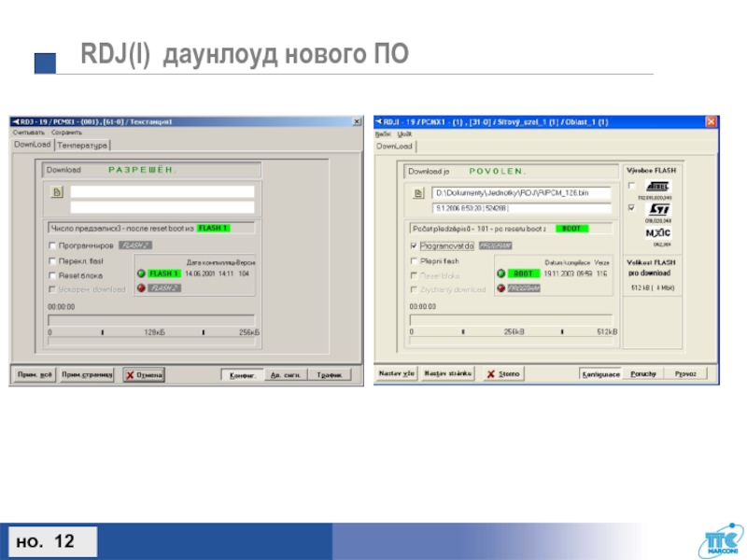The height and width of the screenshot is (560, 747).
Task: Switch to the Температура tab
Action: click(82, 146)
